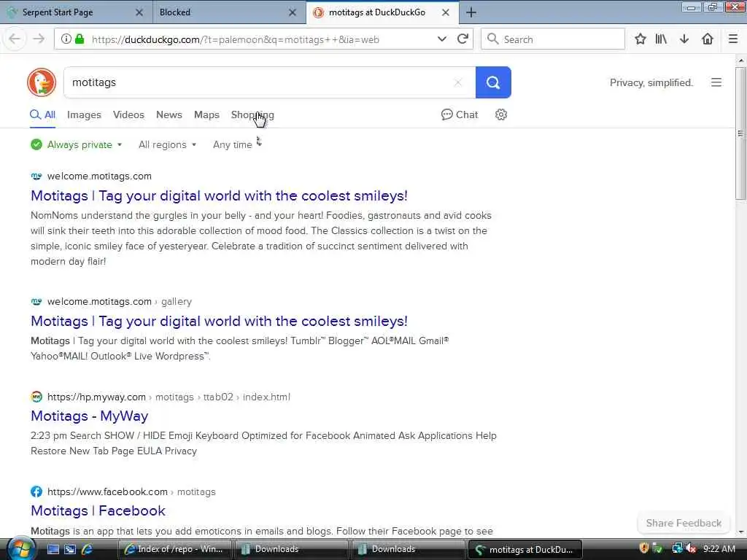Select the Images results tab

tap(84, 114)
